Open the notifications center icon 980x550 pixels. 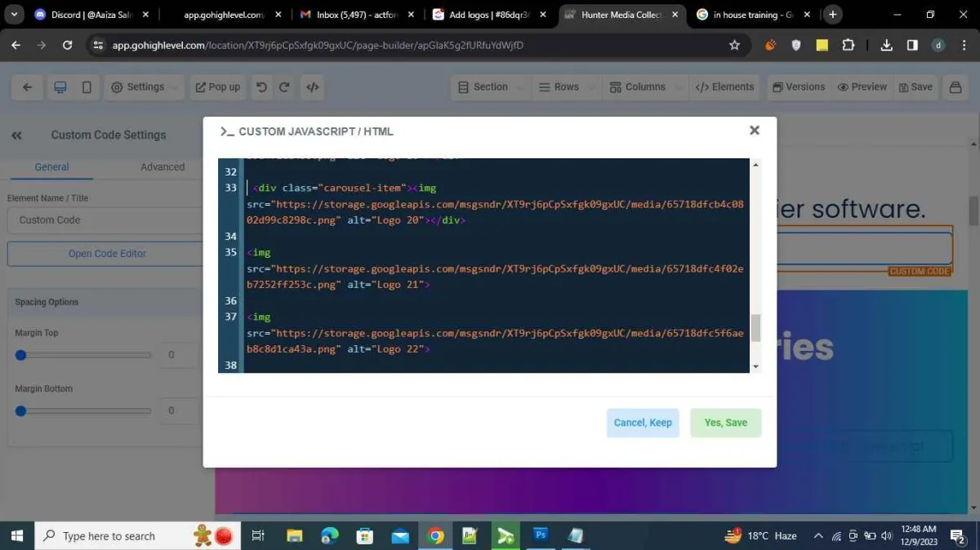pos(958,536)
